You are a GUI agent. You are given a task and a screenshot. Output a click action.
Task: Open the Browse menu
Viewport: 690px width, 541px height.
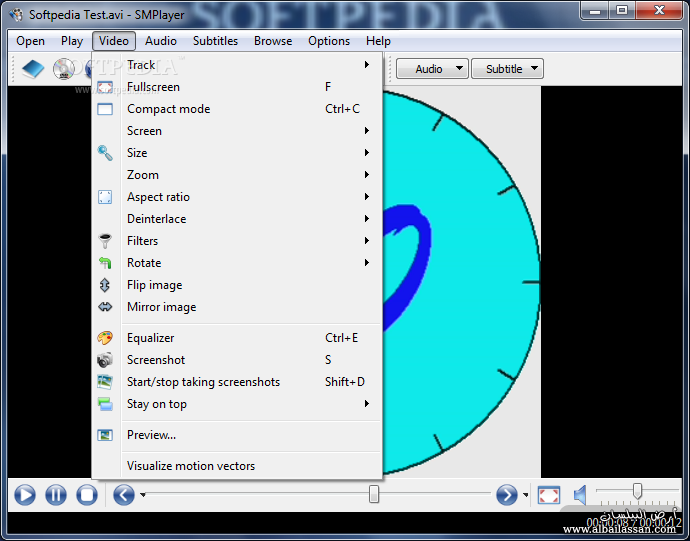tap(273, 41)
